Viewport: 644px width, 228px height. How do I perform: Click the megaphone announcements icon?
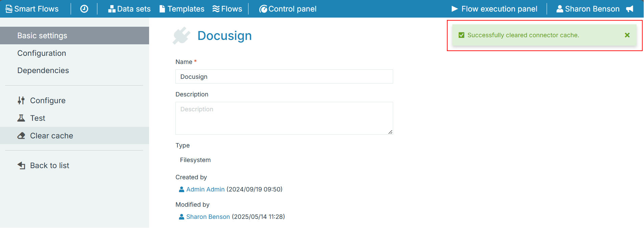tap(629, 9)
